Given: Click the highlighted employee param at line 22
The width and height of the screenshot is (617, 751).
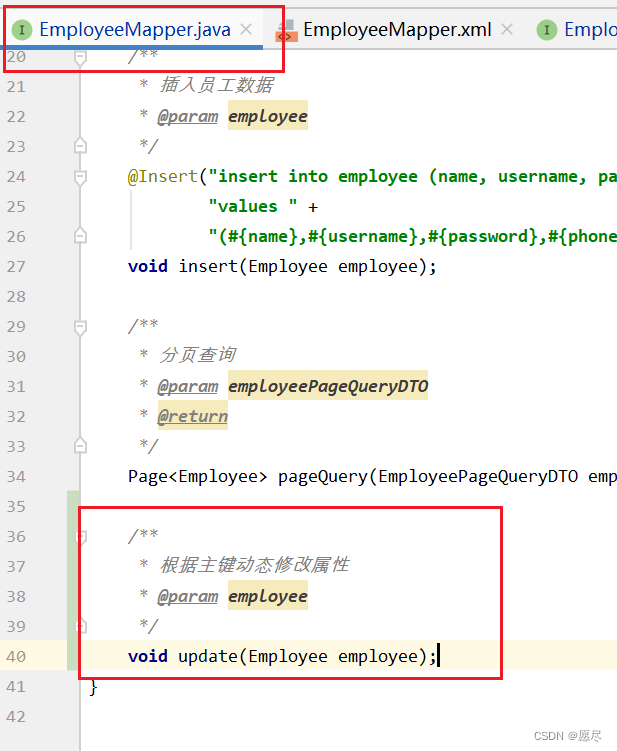Looking at the screenshot, I should tap(268, 115).
